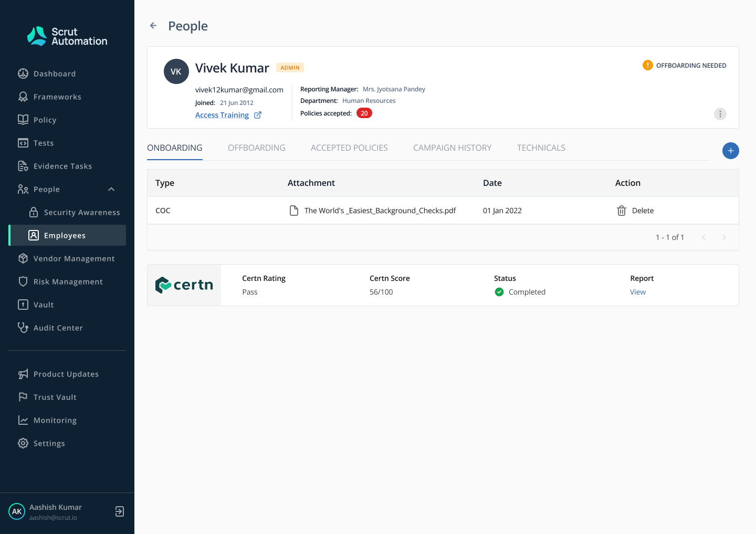Click the email vivek12kumar@gmail.com

239,90
